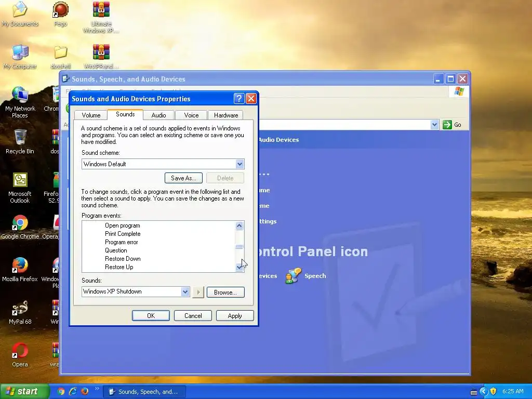The width and height of the screenshot is (532, 399).
Task: Switch to the Voice tab
Action: pos(191,115)
